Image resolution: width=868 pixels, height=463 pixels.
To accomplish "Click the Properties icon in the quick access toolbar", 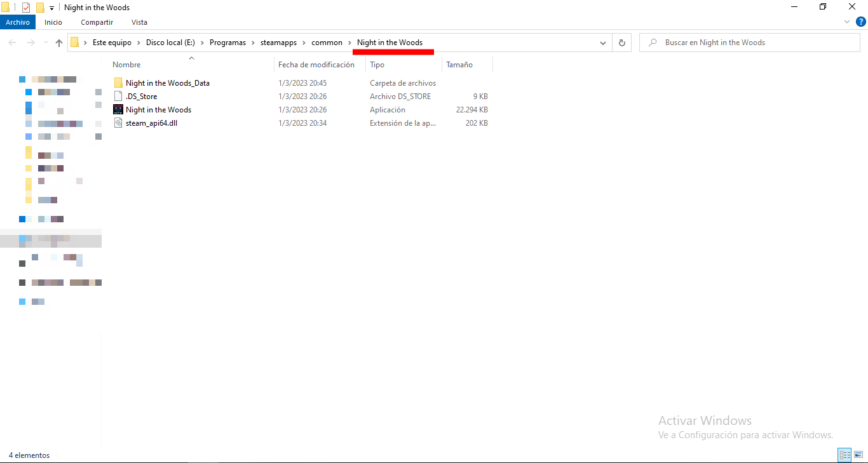I will coord(26,8).
